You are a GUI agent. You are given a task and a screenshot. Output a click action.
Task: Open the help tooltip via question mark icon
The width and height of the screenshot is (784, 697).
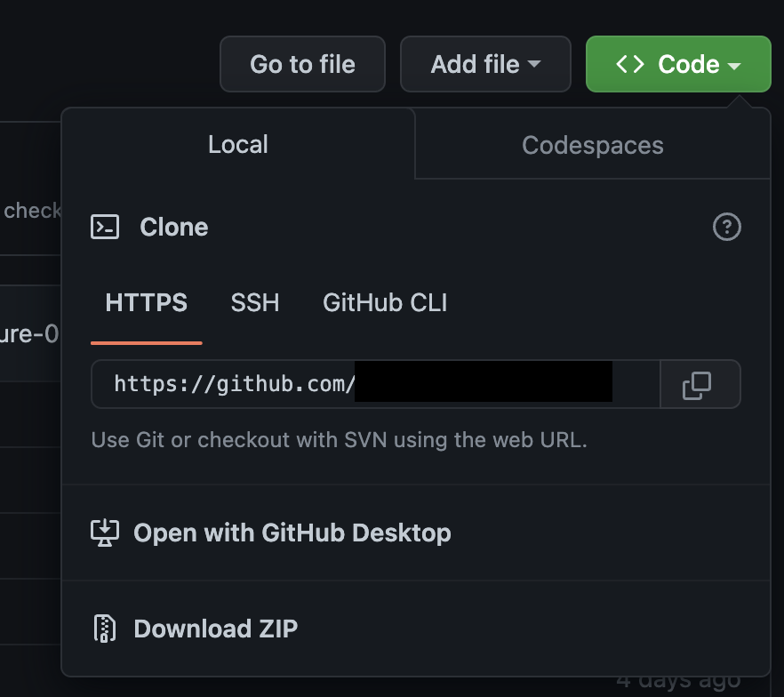[x=726, y=228]
